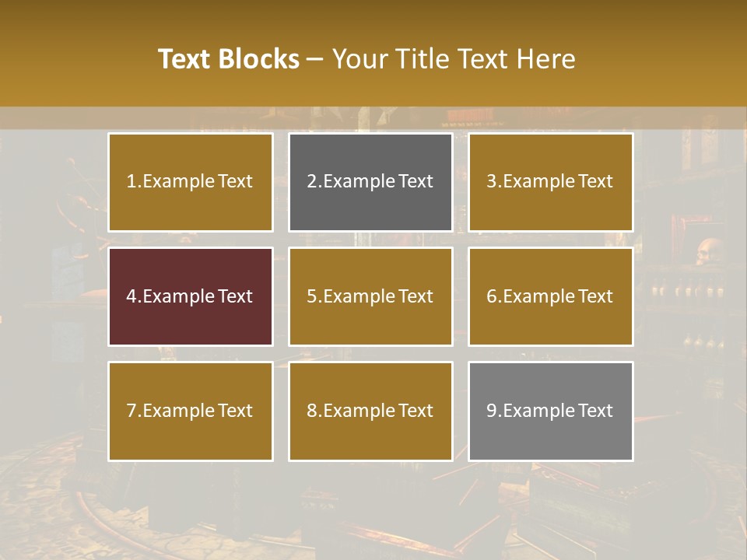Pick the maroon "4.Example Text" block
747x560 pixels.
[x=190, y=296]
